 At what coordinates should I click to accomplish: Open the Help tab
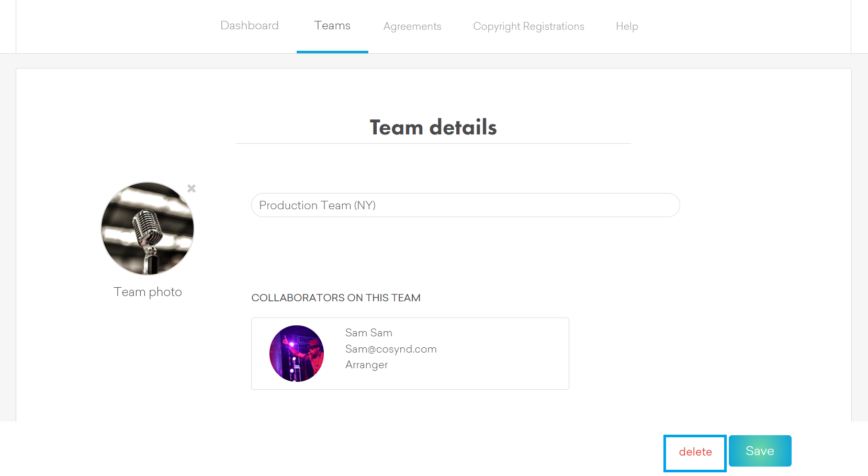click(627, 26)
